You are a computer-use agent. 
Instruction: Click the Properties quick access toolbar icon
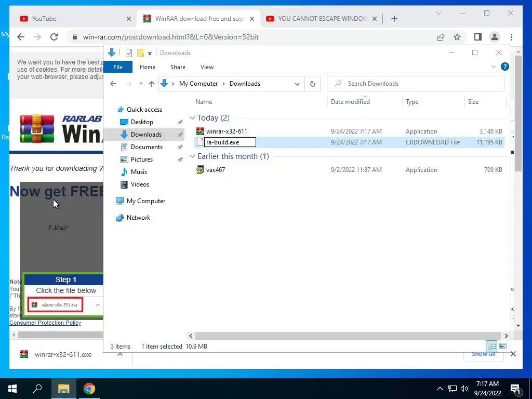pyautogui.click(x=129, y=53)
